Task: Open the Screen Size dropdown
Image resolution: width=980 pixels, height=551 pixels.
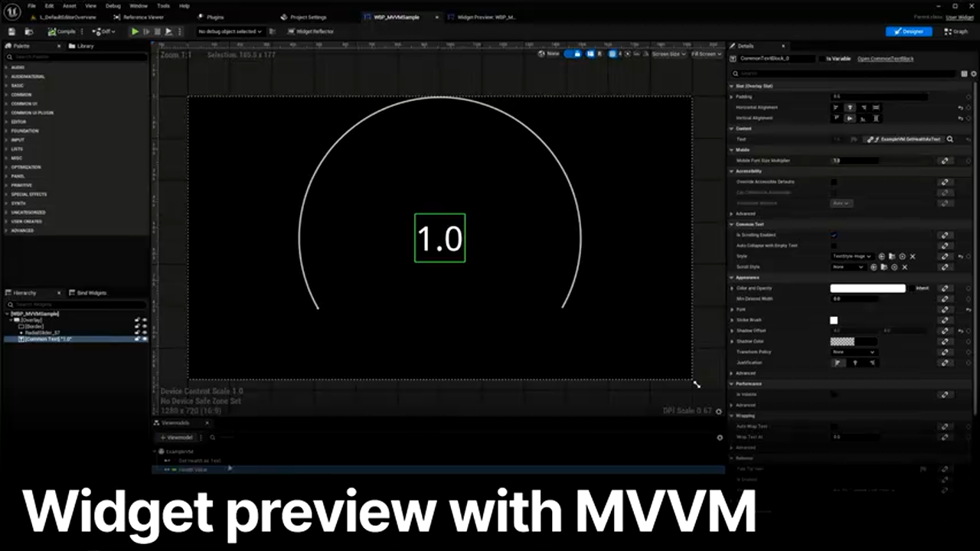Action: tap(668, 54)
